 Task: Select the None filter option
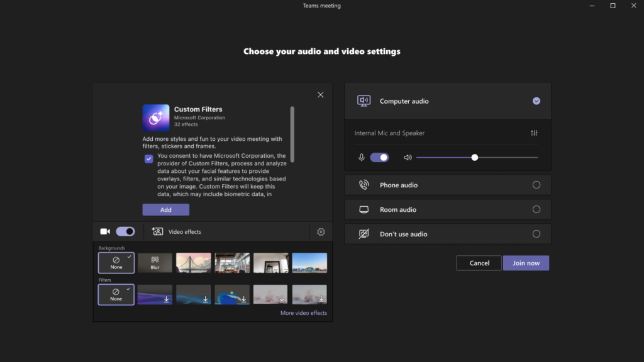click(116, 295)
